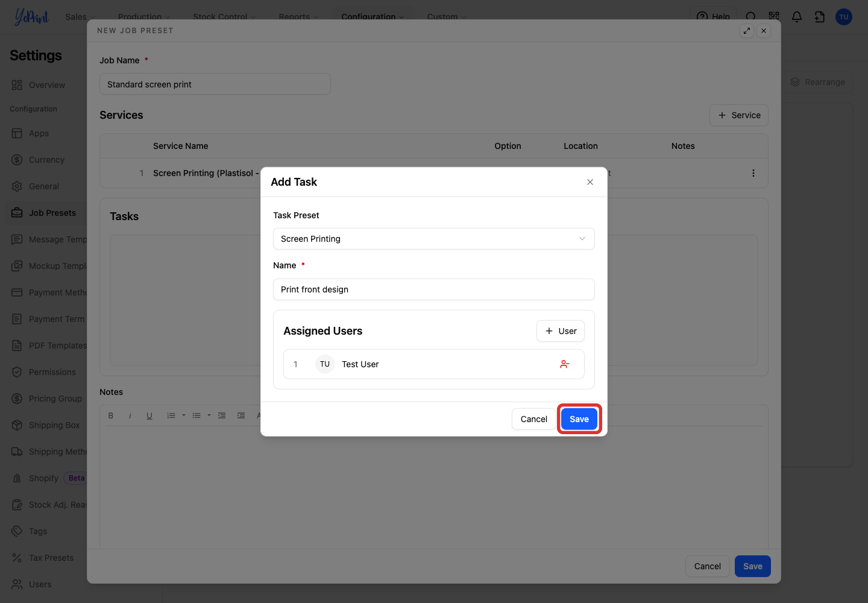Viewport: 868px width, 603px height.
Task: Cancel the Add Task dialog
Action: tap(534, 419)
